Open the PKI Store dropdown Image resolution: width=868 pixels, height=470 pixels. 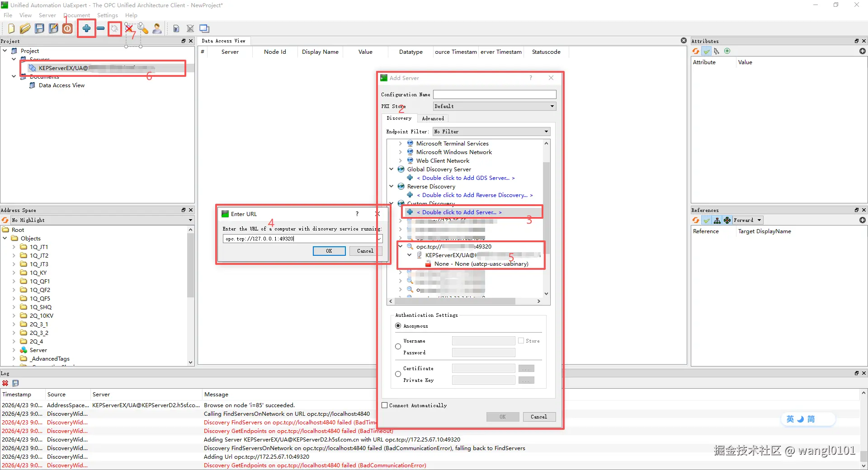(495, 106)
